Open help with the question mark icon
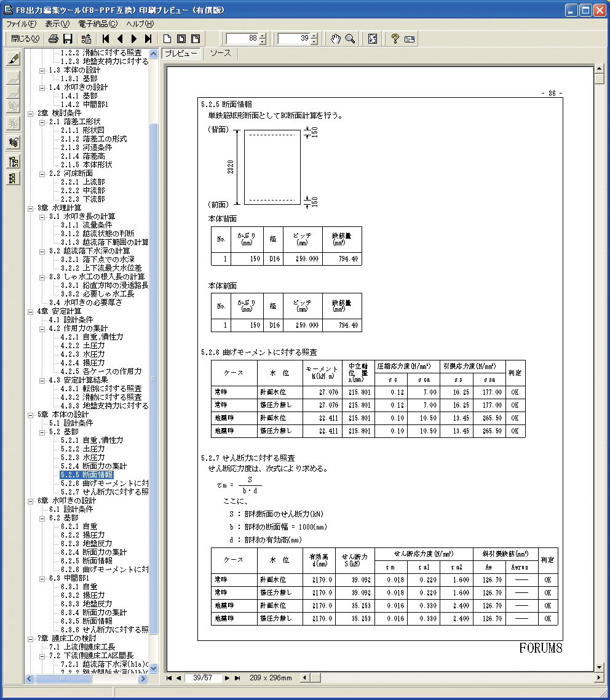Image resolution: width=610 pixels, height=700 pixels. 394,39
